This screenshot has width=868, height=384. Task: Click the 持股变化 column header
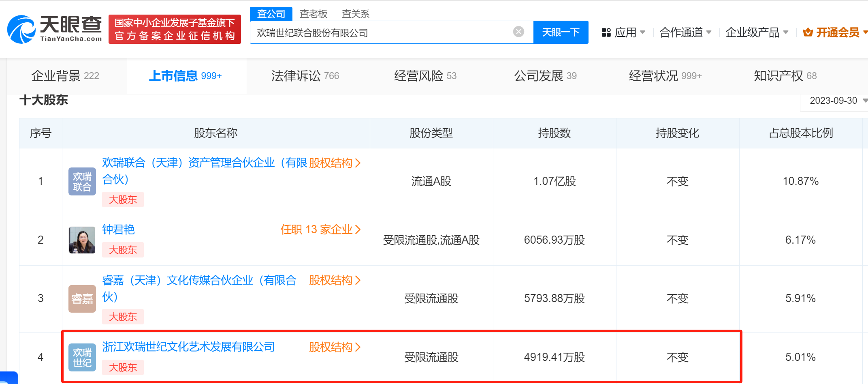[x=678, y=133]
